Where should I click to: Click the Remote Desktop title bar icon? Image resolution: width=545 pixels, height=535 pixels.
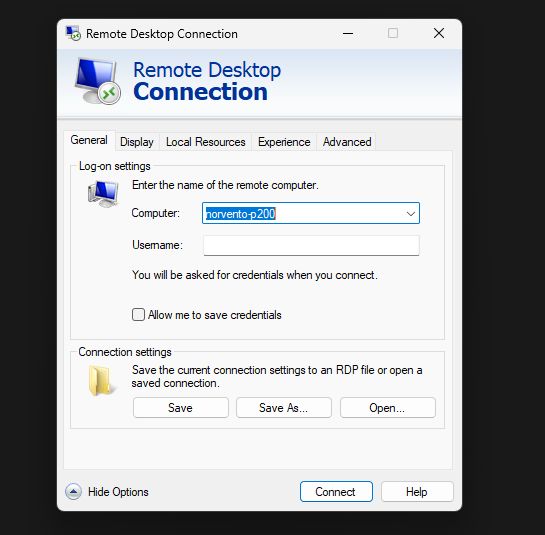(73, 33)
